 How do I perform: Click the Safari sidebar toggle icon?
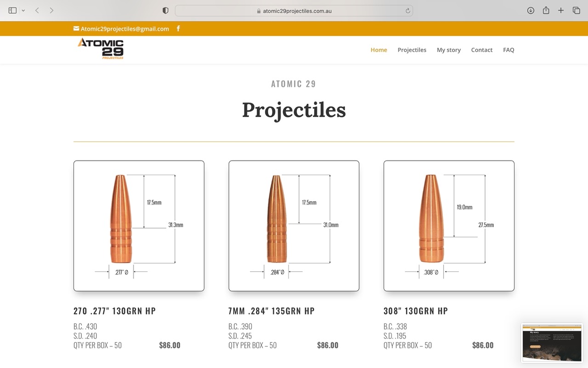(12, 10)
